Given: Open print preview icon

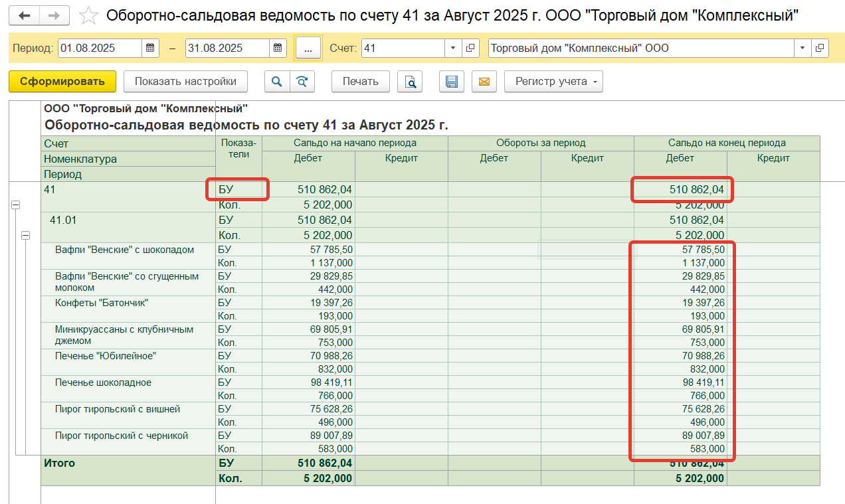Looking at the screenshot, I should pyautogui.click(x=411, y=82).
